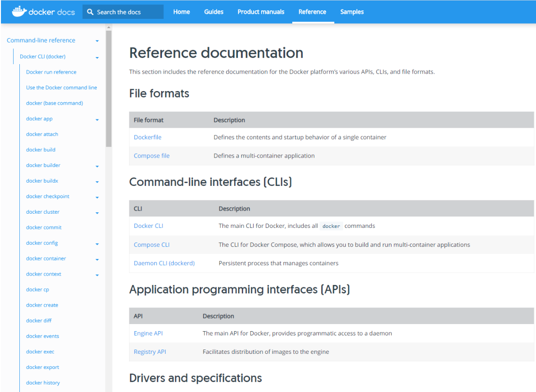The height and width of the screenshot is (392, 536).
Task: Expand the docker checkpoint submenu arrow
Action: (x=97, y=197)
